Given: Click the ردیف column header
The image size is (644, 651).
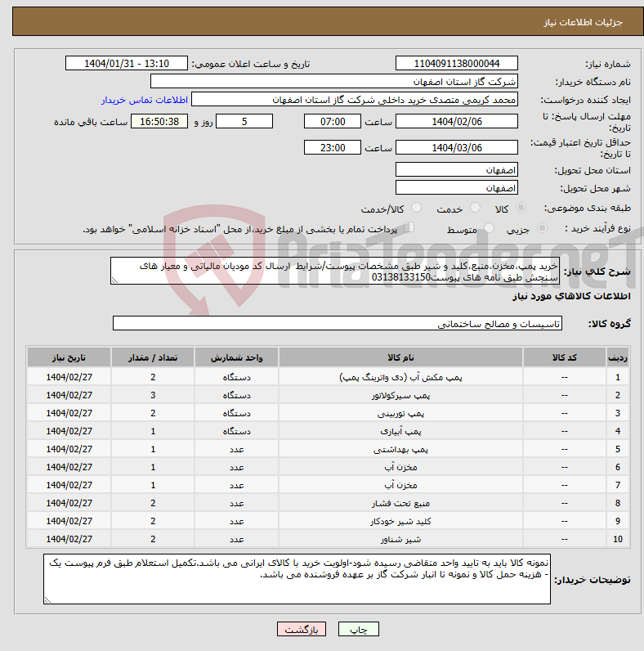Looking at the screenshot, I should [x=618, y=357].
